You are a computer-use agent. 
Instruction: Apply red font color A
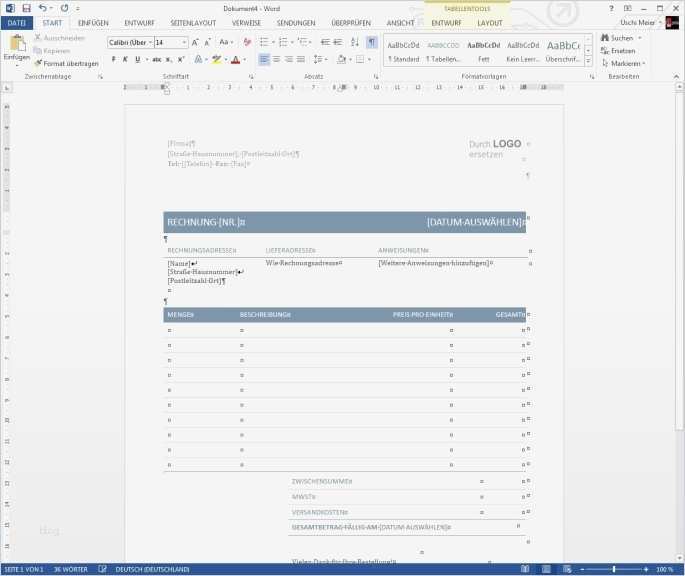point(235,59)
